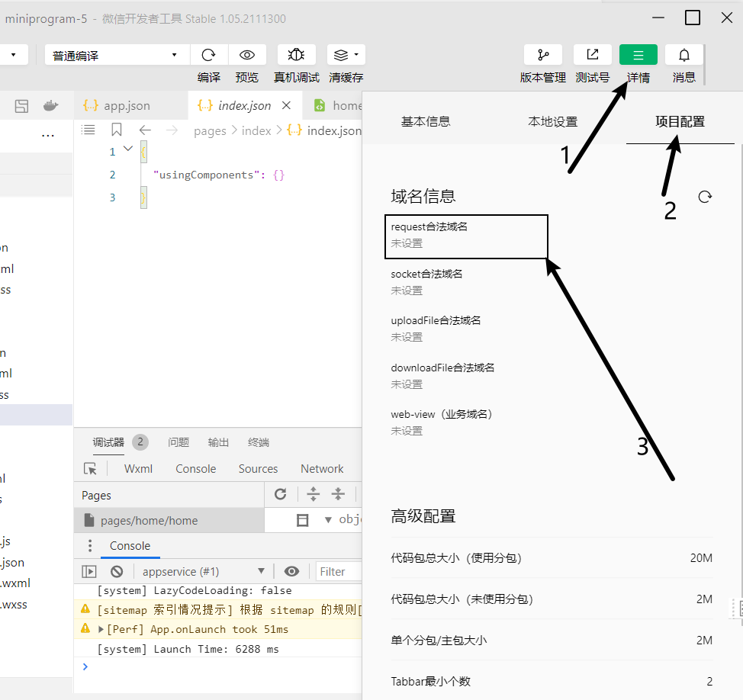Refresh domain info with circular arrow icon

[x=705, y=197]
